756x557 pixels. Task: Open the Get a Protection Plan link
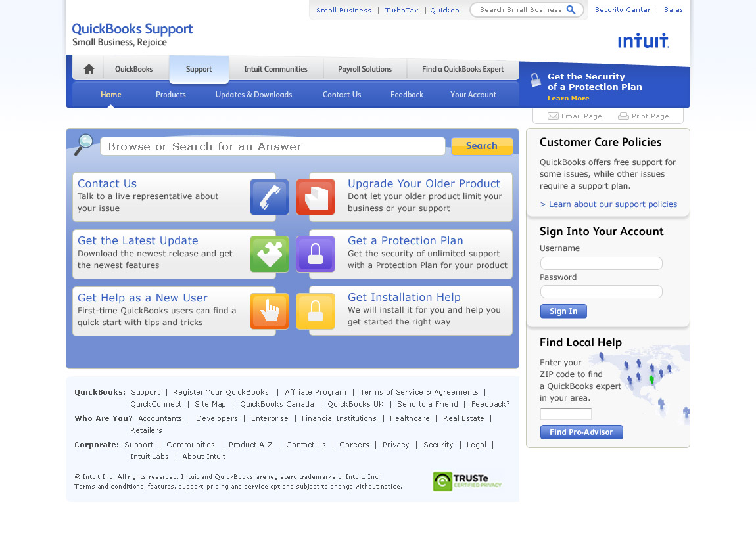[406, 240]
